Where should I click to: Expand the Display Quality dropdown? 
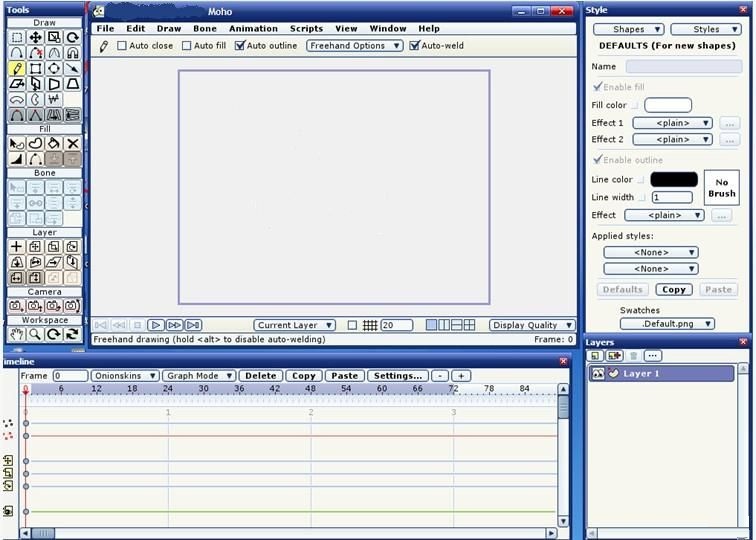point(532,325)
